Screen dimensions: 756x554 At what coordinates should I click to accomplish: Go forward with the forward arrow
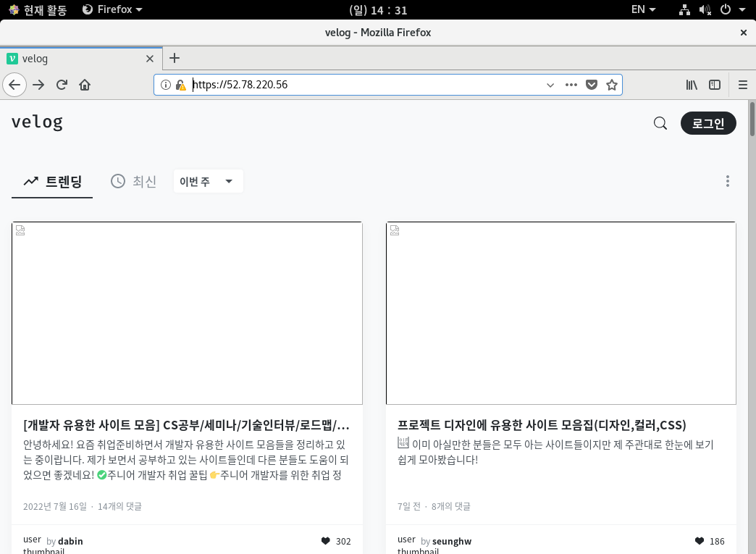pyautogui.click(x=38, y=85)
